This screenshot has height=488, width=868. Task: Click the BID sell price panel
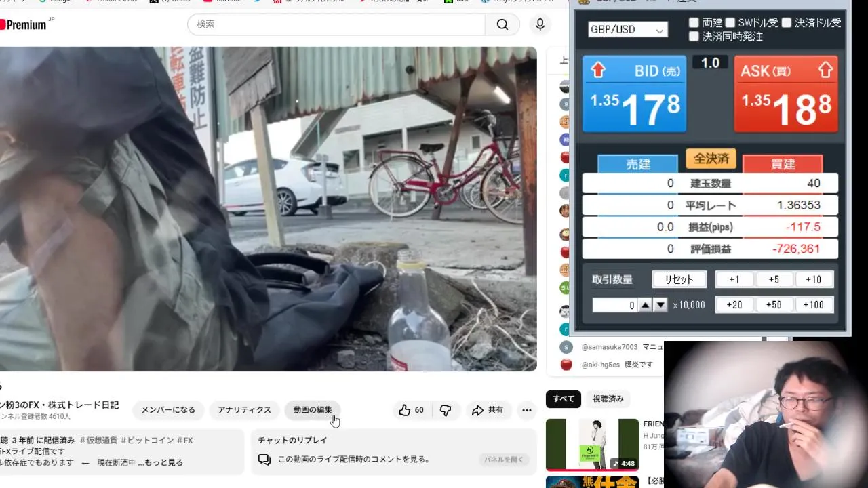tap(635, 94)
